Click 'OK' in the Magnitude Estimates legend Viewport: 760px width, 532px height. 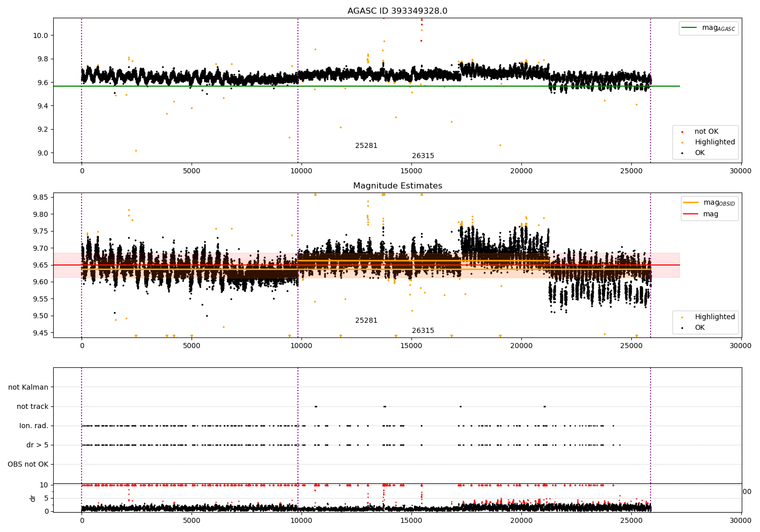[700, 328]
